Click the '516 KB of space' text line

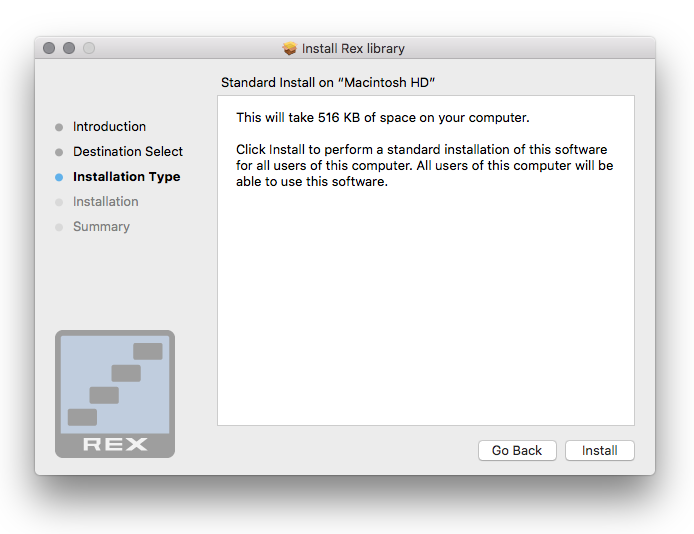383,118
